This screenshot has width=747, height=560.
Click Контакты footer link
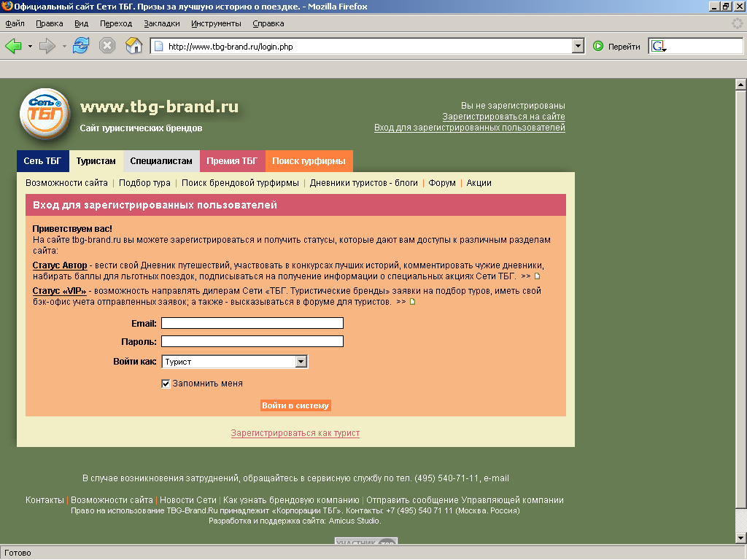(x=44, y=500)
